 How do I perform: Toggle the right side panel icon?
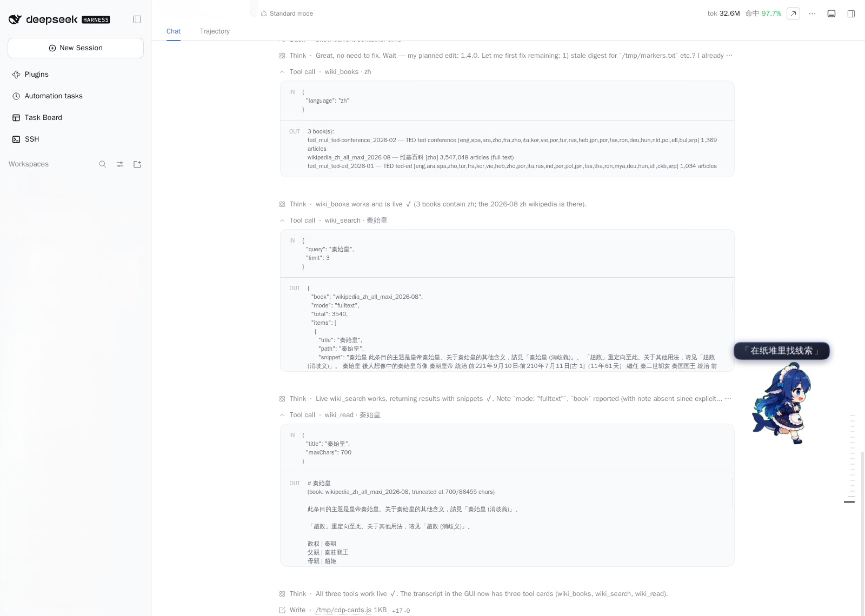click(x=851, y=14)
